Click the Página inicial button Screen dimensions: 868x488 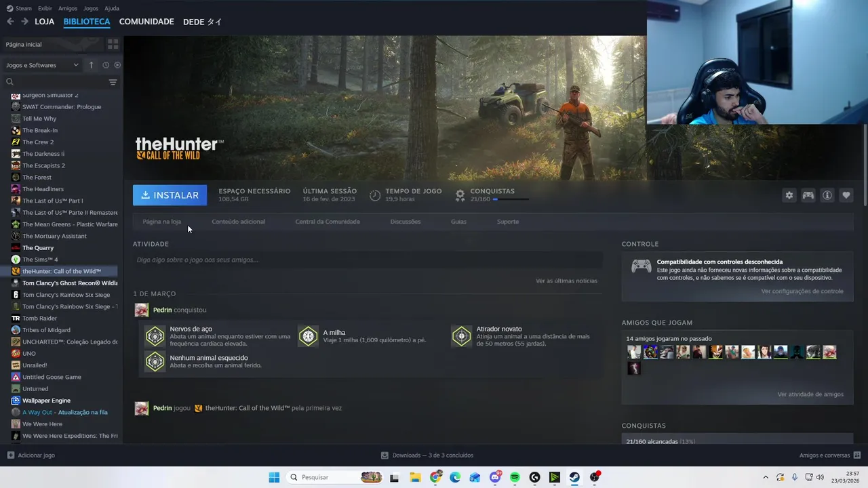[x=53, y=44]
